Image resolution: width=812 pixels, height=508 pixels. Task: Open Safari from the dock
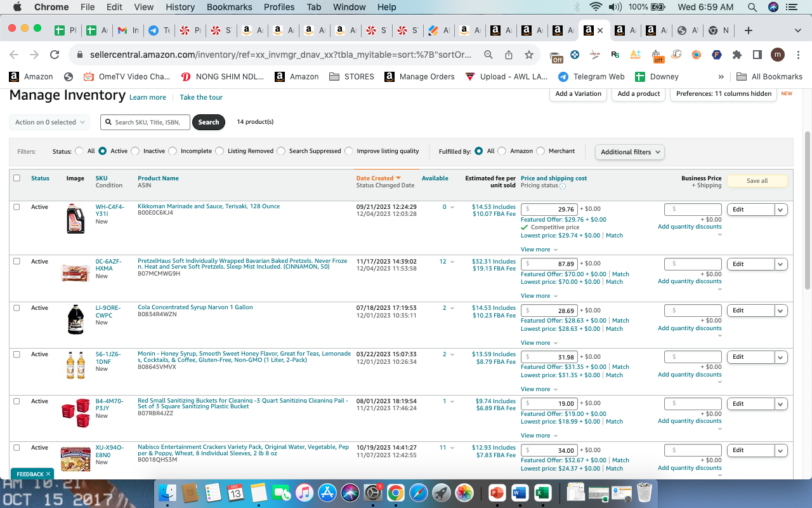[419, 492]
